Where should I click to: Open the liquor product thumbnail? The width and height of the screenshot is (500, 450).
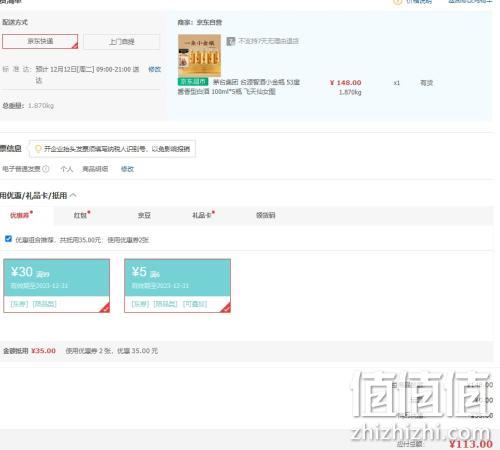pos(199,55)
